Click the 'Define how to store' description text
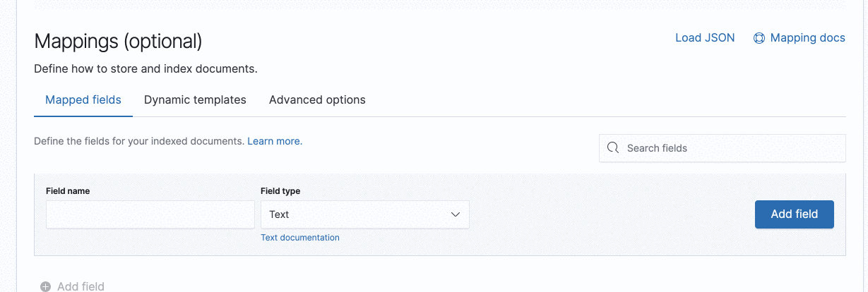 coord(145,69)
